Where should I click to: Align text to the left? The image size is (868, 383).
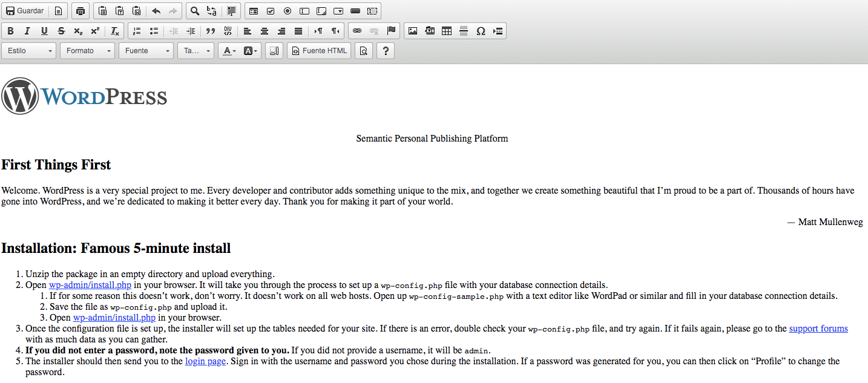tap(248, 31)
